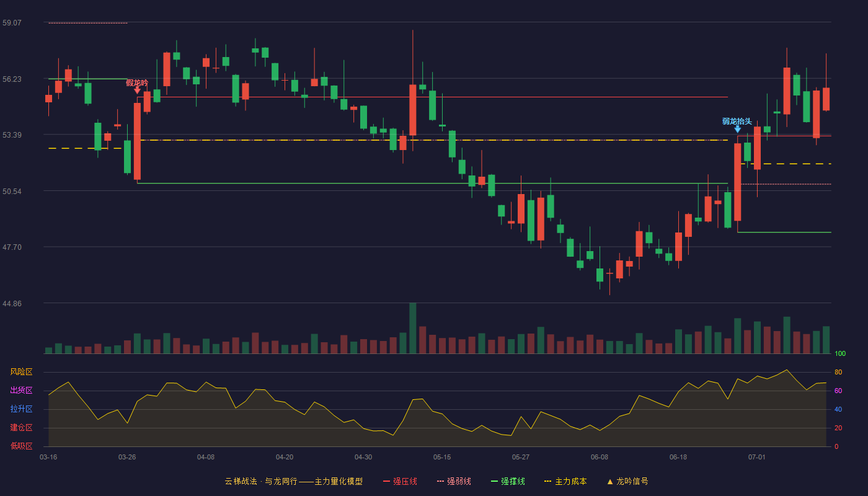Click the 59.07 price axis label

(12, 23)
